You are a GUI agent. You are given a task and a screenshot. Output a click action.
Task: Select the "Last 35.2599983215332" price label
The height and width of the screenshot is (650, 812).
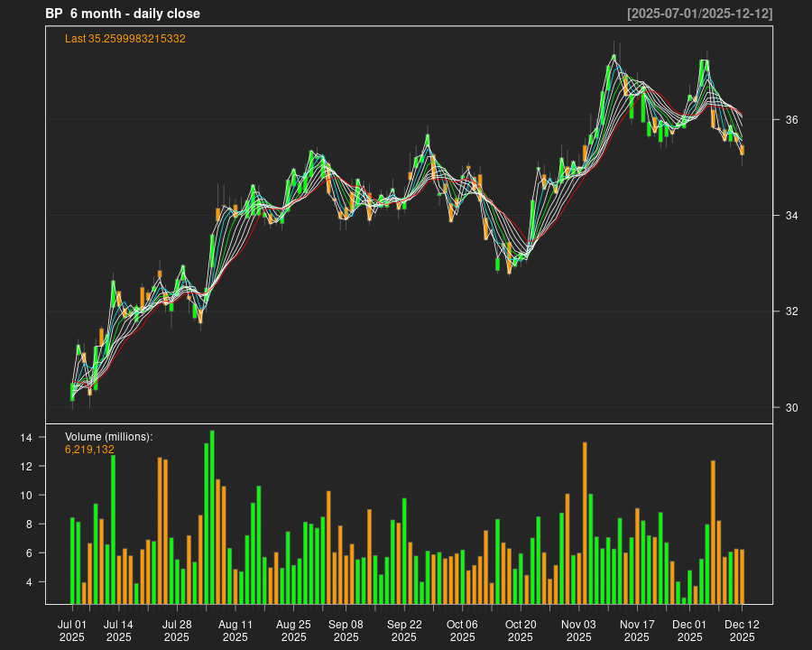(x=125, y=39)
